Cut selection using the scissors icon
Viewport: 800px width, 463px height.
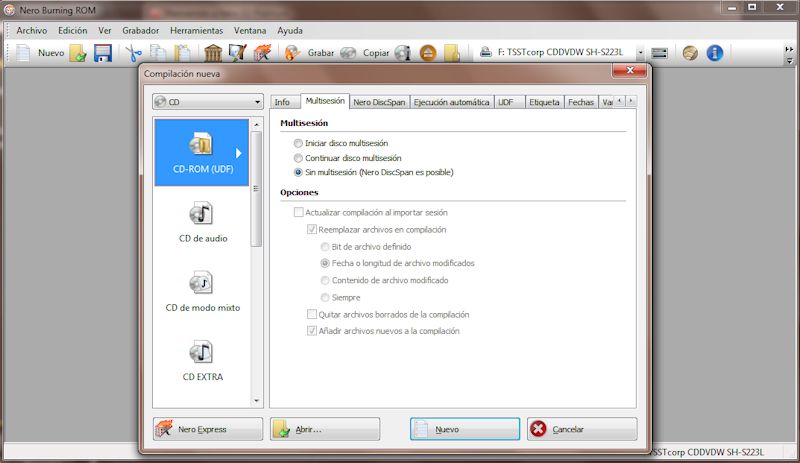click(x=134, y=53)
